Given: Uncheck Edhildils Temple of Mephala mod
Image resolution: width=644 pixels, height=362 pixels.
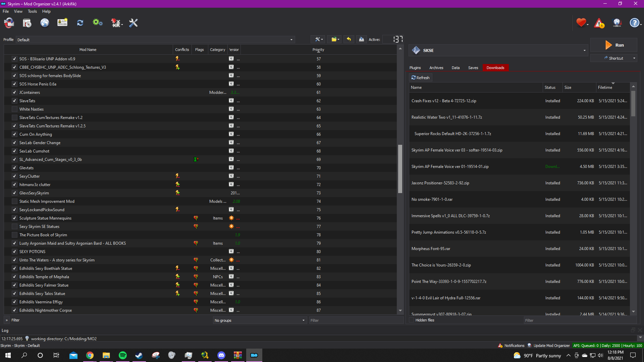Looking at the screenshot, I should (x=14, y=277).
